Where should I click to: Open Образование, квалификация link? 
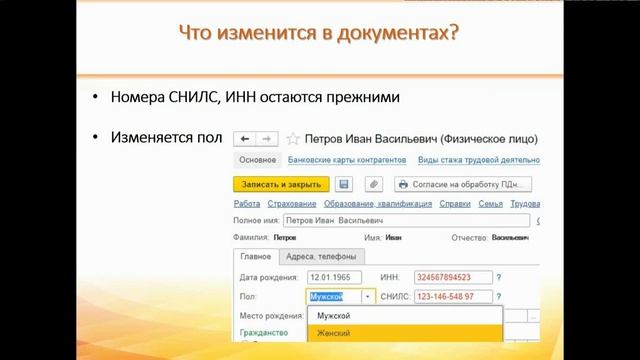pyautogui.click(x=378, y=204)
